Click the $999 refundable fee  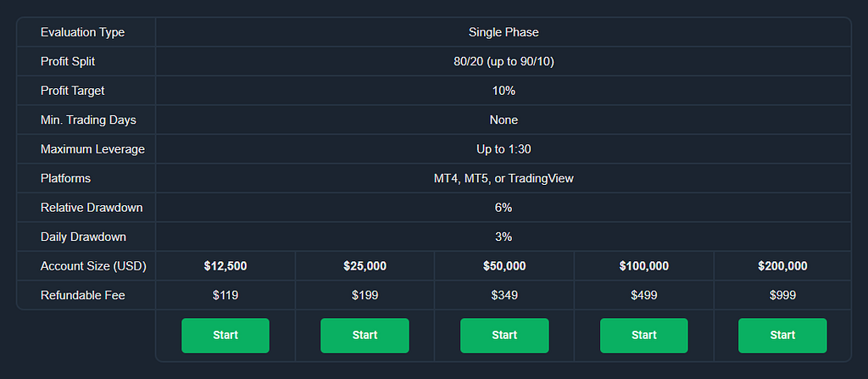pos(782,295)
